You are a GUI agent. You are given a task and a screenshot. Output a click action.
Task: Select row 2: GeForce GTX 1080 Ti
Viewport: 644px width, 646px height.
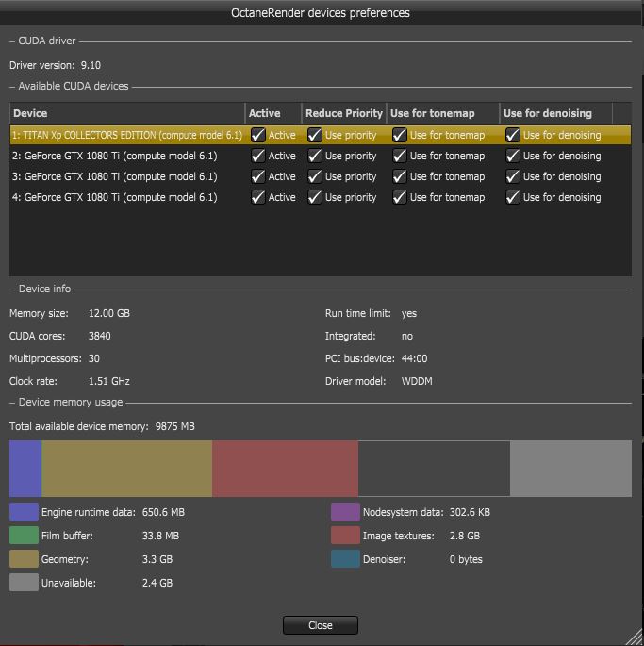coord(321,156)
